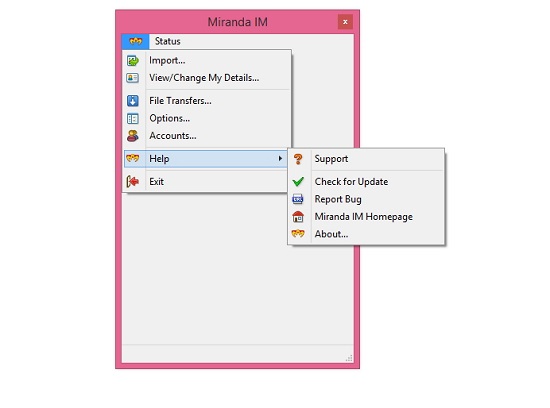Click the red house Homepage icon
Viewport: 550px width, 408px height.
298,216
